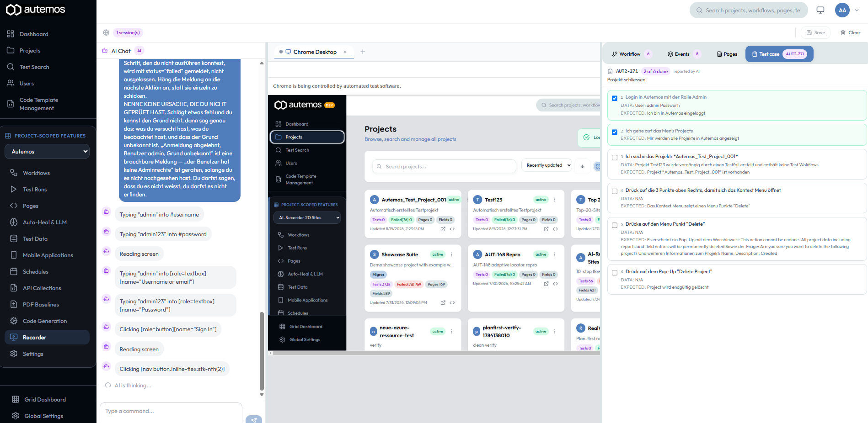Toggle sort direction arrow next to Recently updated
This screenshot has width=868, height=423.
tap(582, 166)
